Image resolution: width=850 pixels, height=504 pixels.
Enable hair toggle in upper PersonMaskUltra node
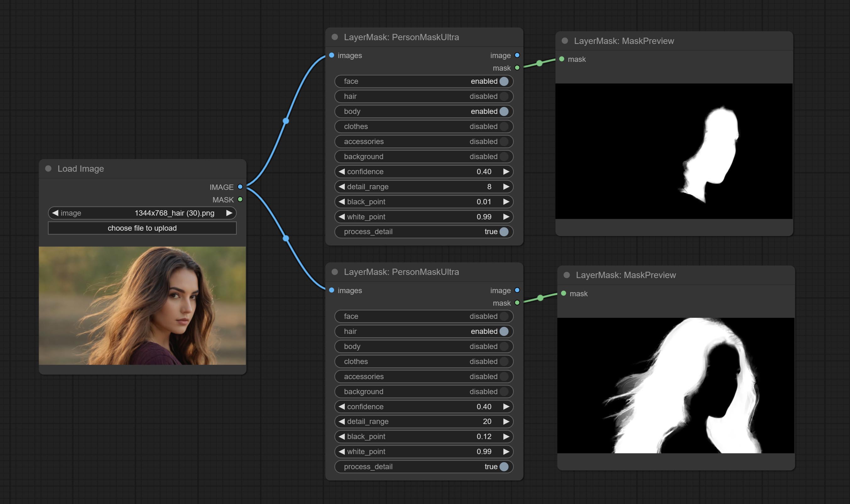point(504,96)
